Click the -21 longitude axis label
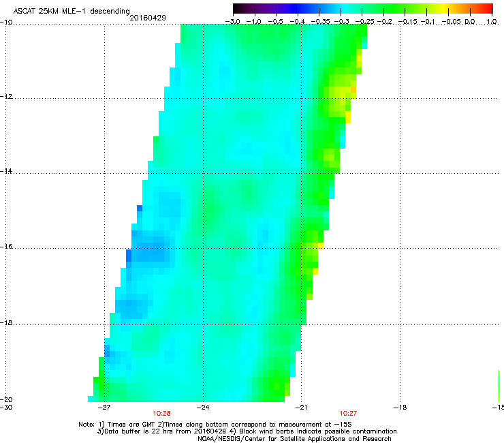The width and height of the screenshot is (504, 443). pyautogui.click(x=301, y=408)
